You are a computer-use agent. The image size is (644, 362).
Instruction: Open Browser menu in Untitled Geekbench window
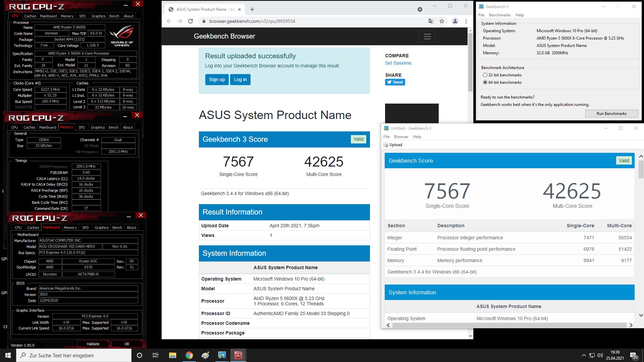[x=401, y=137]
